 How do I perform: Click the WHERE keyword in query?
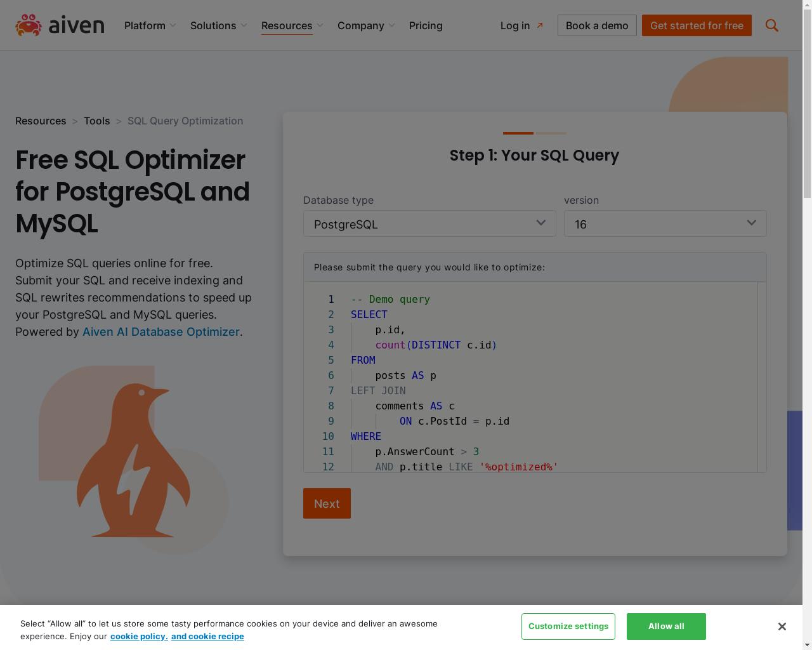366,436
